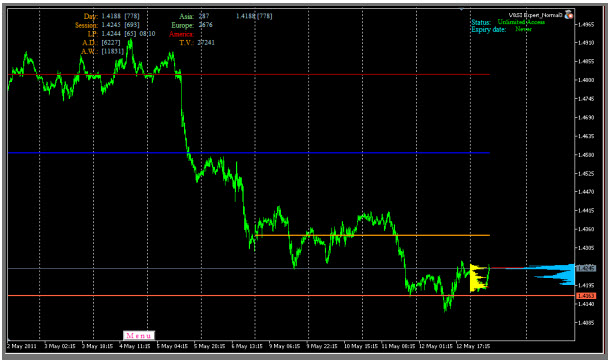Click the V&SI Expert_Normal0 label
Screen dimensions: 612x364
(x=535, y=15)
